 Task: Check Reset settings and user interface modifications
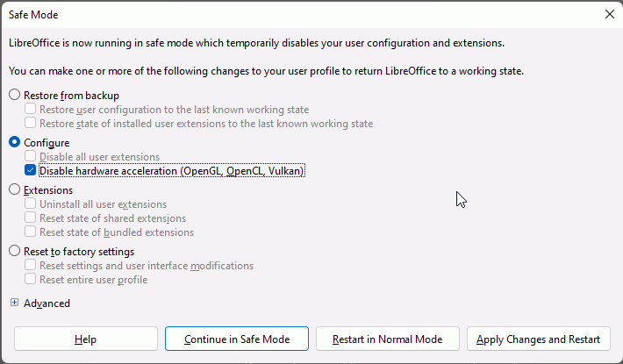(x=31, y=266)
